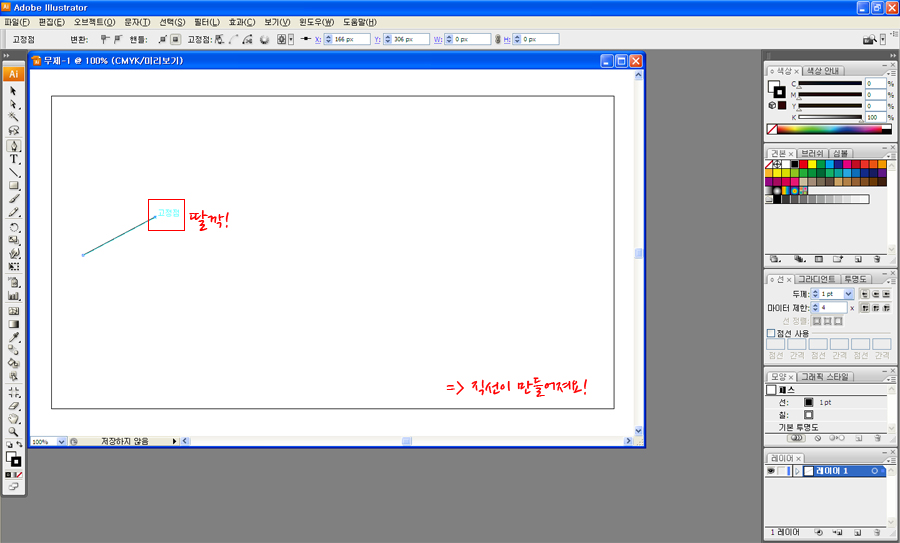The width and height of the screenshot is (900, 543).
Task: Click the X coordinate input field
Action: 351,39
